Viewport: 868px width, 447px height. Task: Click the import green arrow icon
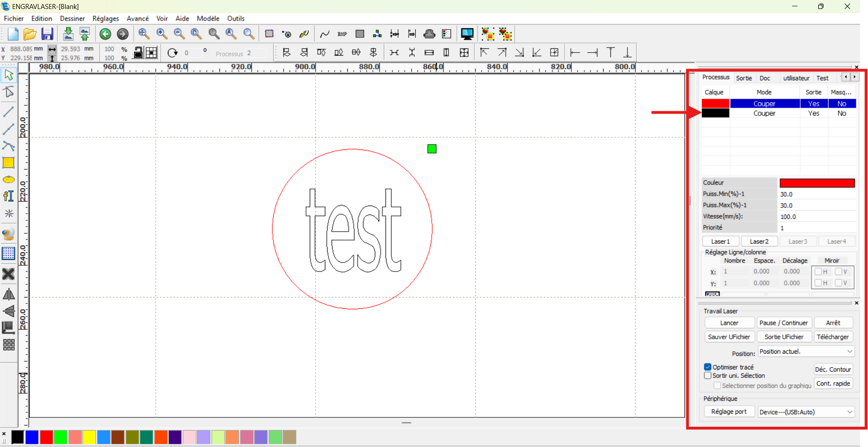point(68,34)
